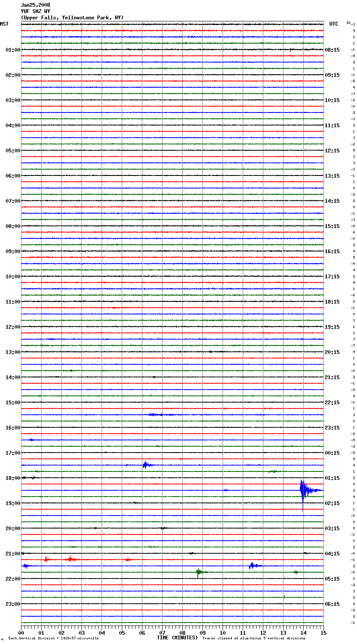The image size is (357, 644).
Task: Select the 03:00 MST row label
Action: click(x=13, y=100)
